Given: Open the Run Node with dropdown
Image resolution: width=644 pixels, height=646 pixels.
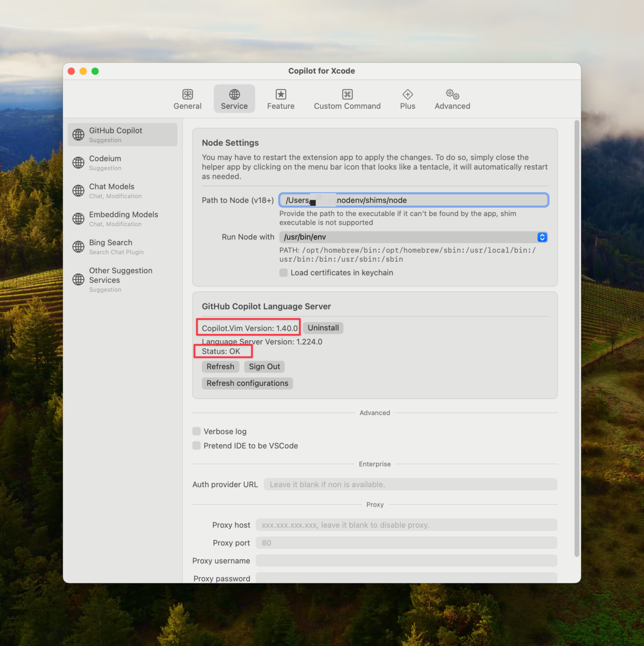Looking at the screenshot, I should pyautogui.click(x=414, y=237).
